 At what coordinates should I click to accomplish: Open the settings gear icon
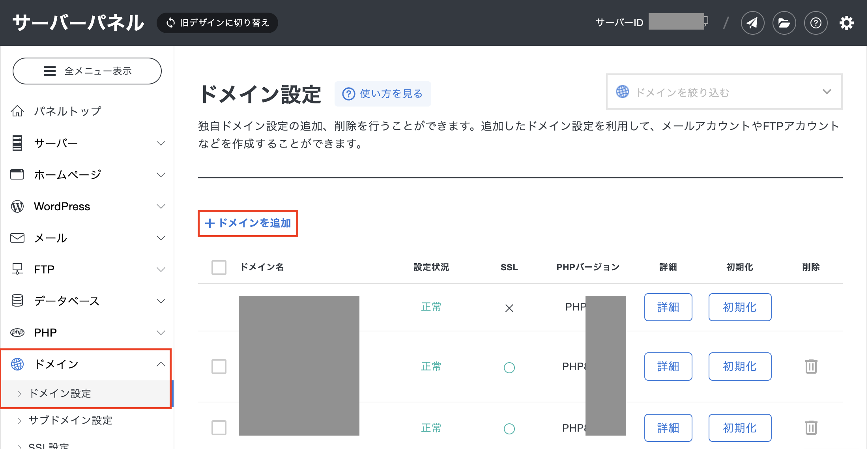pyautogui.click(x=846, y=23)
